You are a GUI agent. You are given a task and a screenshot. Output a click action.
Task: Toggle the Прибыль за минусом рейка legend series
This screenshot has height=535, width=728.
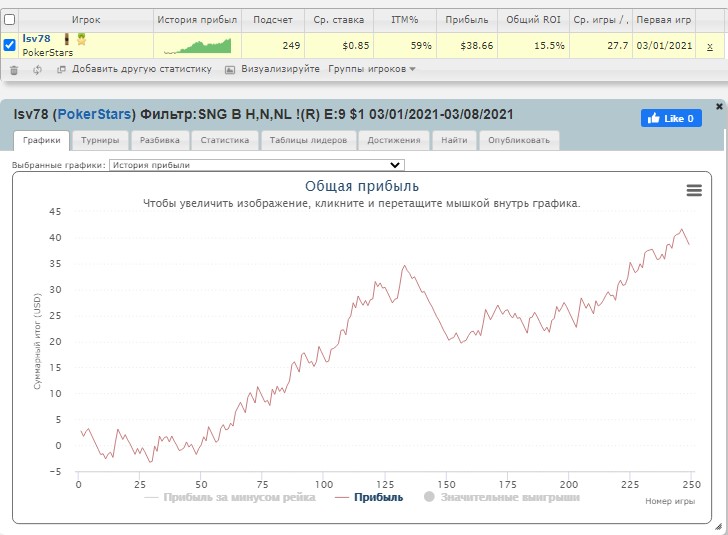pyautogui.click(x=230, y=497)
